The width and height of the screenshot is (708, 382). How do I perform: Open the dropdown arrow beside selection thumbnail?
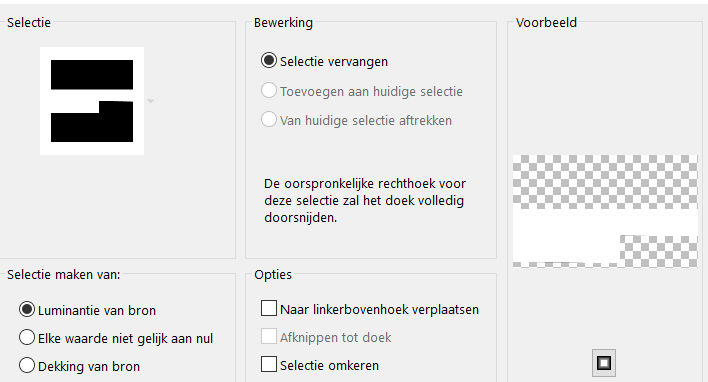point(151,101)
